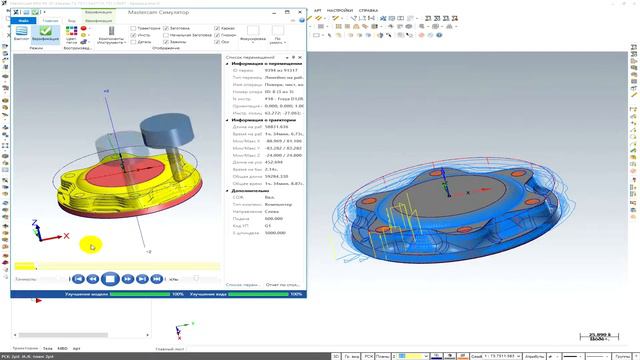This screenshot has height=360, width=640.
Task: Click the Планы status bar button
Action: [x=382, y=356]
